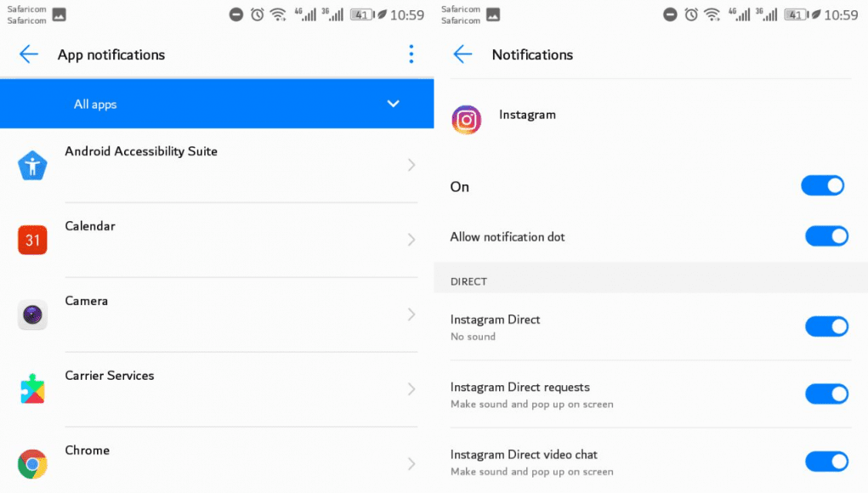Open Carrier Services notification settings
Image resolution: width=868 pixels, height=493 pixels.
pyautogui.click(x=217, y=389)
